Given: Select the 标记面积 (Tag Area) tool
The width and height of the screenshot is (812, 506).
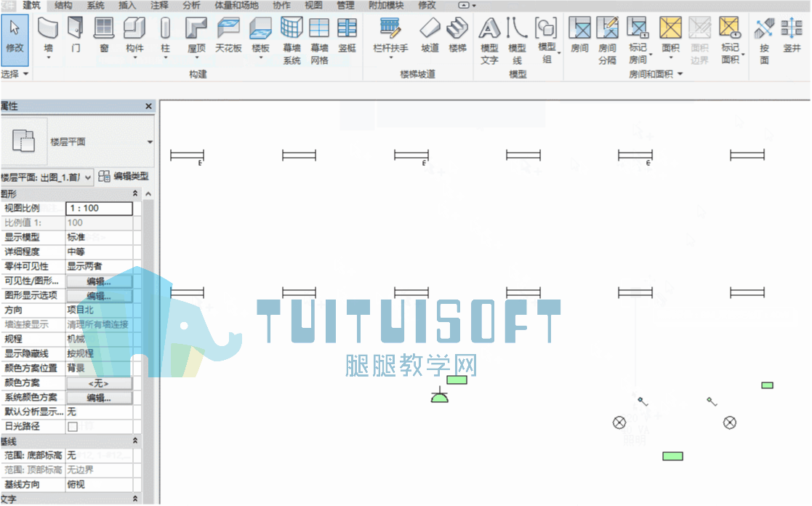Looking at the screenshot, I should [730, 41].
